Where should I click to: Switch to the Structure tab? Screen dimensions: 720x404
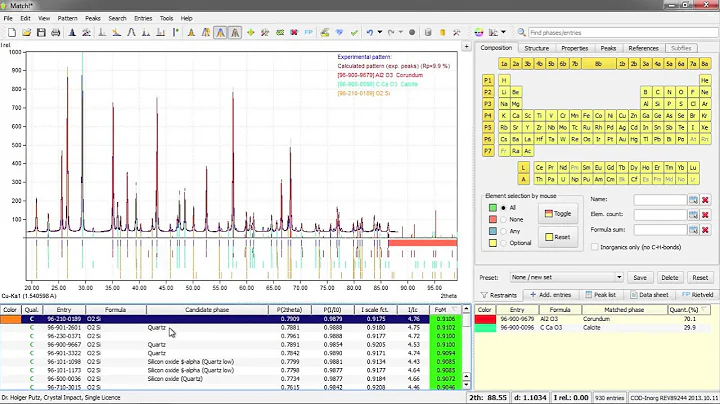536,48
